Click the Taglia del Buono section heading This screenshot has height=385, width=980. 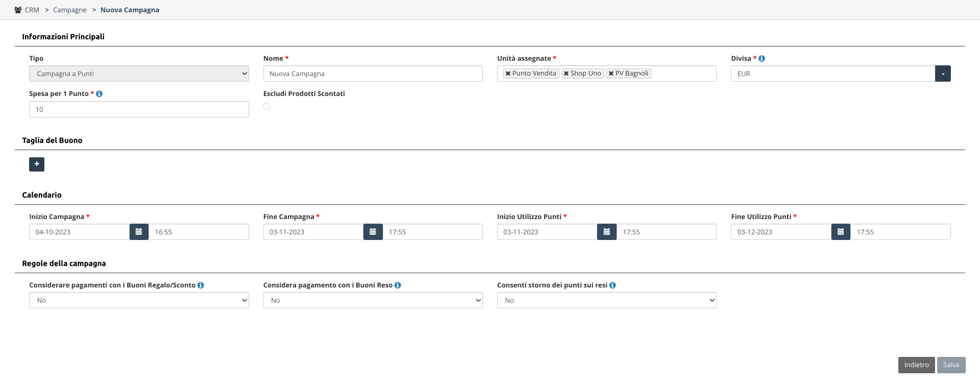(x=52, y=140)
